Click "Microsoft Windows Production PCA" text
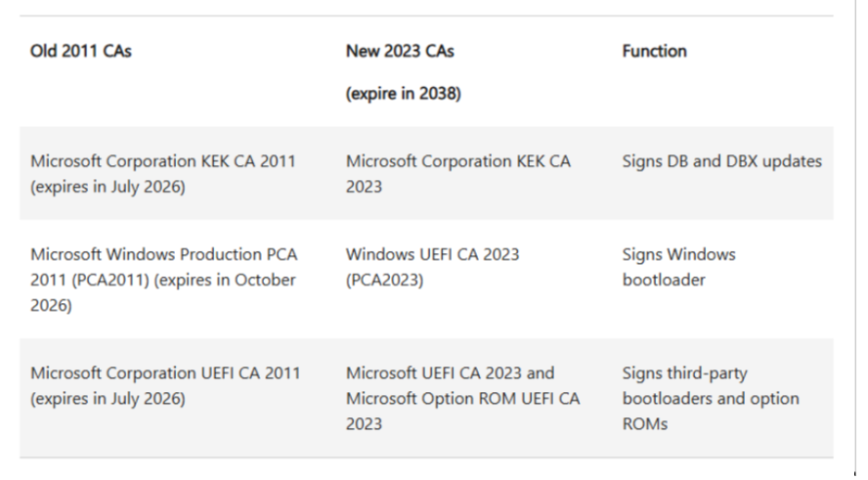 [x=163, y=254]
